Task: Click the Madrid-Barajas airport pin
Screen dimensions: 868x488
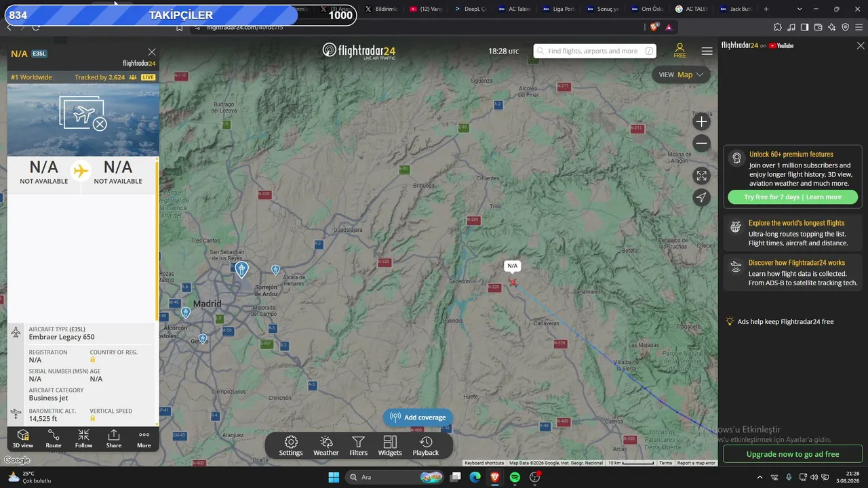Action: pyautogui.click(x=241, y=270)
